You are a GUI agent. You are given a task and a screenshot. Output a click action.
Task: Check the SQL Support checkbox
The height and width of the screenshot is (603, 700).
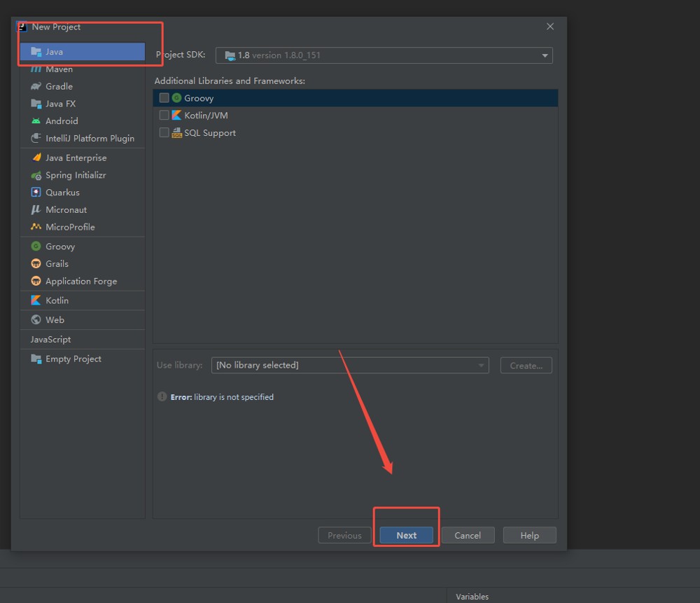click(x=164, y=132)
